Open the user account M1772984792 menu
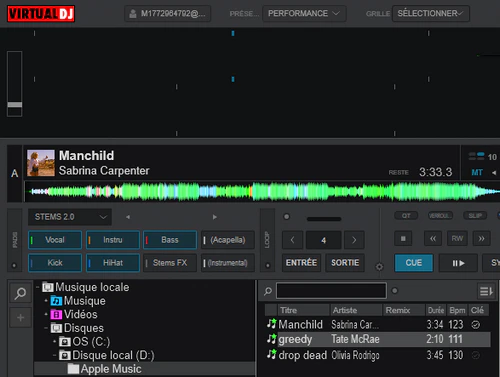Viewport: 500px width, 377px height. [168, 14]
